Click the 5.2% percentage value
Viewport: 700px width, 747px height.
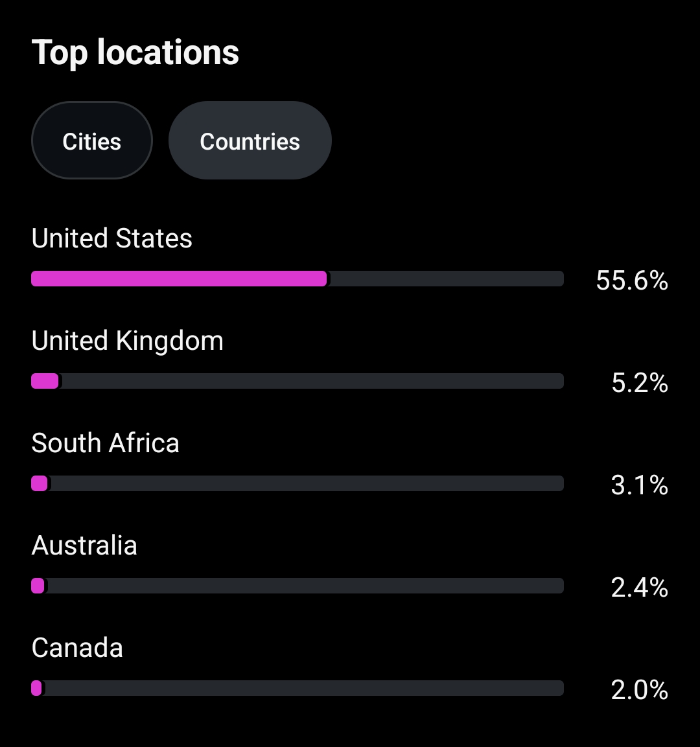click(639, 383)
